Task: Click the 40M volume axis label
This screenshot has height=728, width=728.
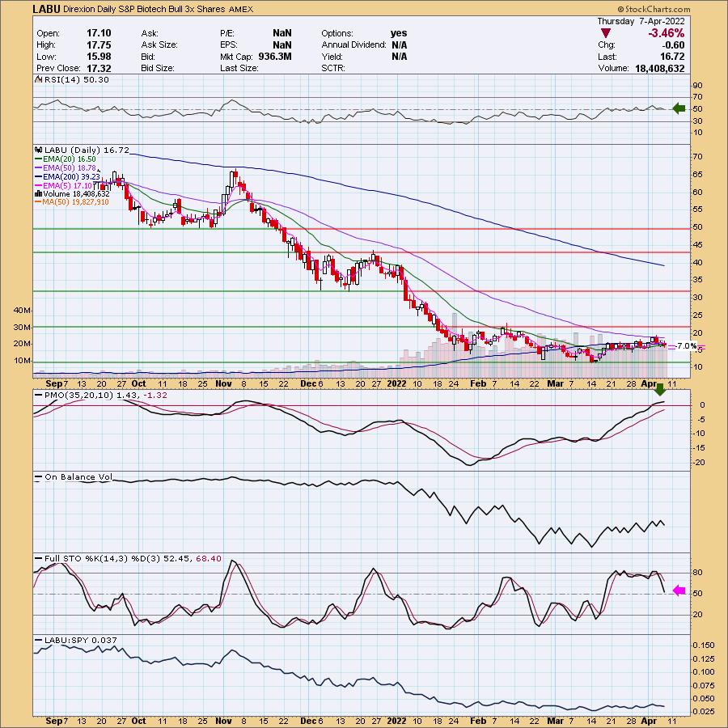Action: click(x=21, y=310)
